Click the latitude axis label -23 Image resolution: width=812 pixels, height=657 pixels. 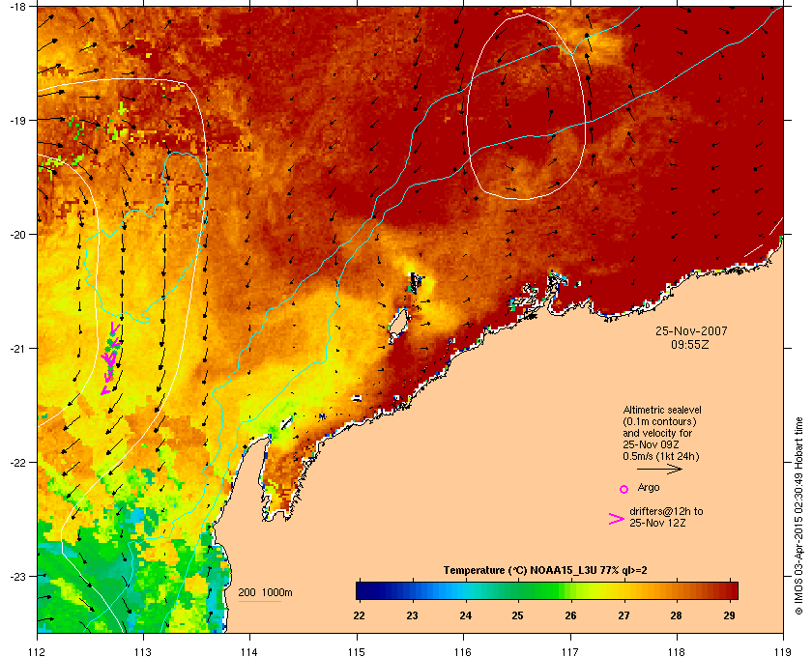click(x=17, y=576)
